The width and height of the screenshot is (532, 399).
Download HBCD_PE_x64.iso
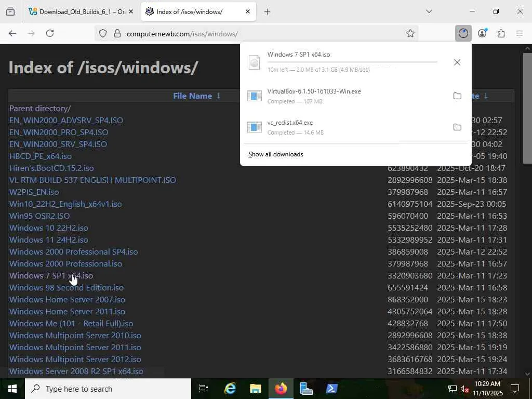(41, 156)
